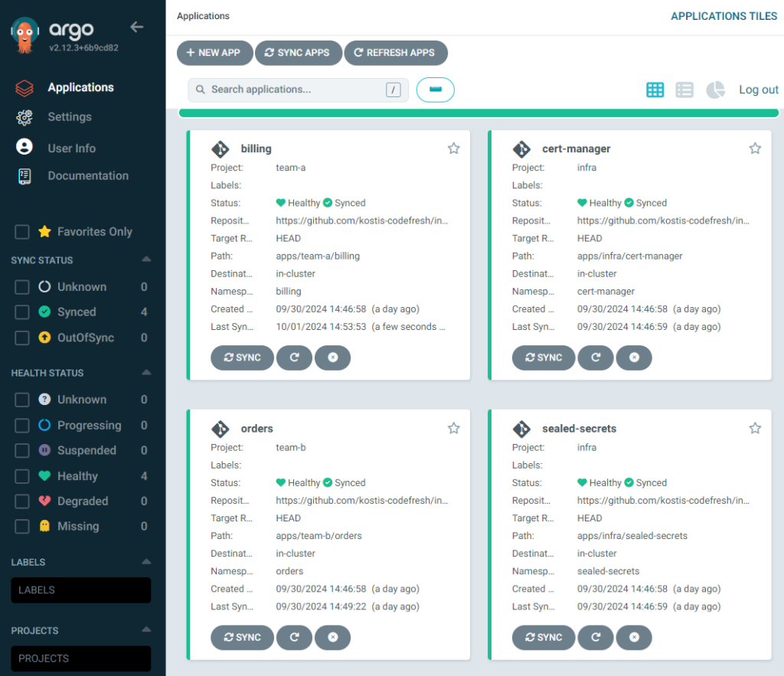This screenshot has width=784, height=676.
Task: Collapse the sidebar with the back arrow
Action: [x=136, y=27]
